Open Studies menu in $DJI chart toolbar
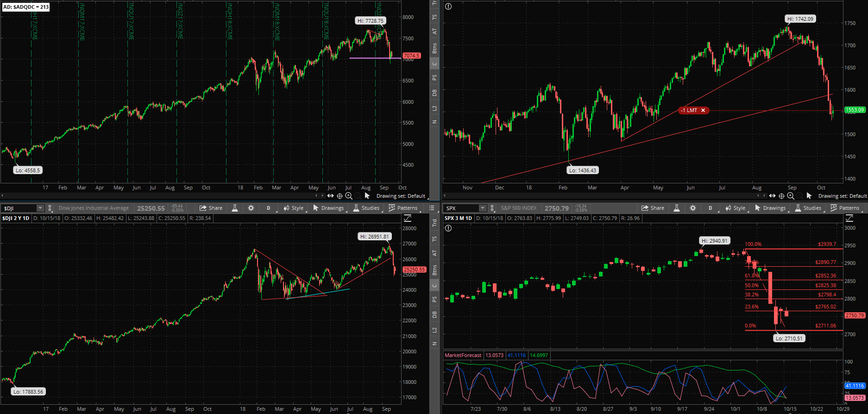The width and height of the screenshot is (868, 414). coord(366,208)
